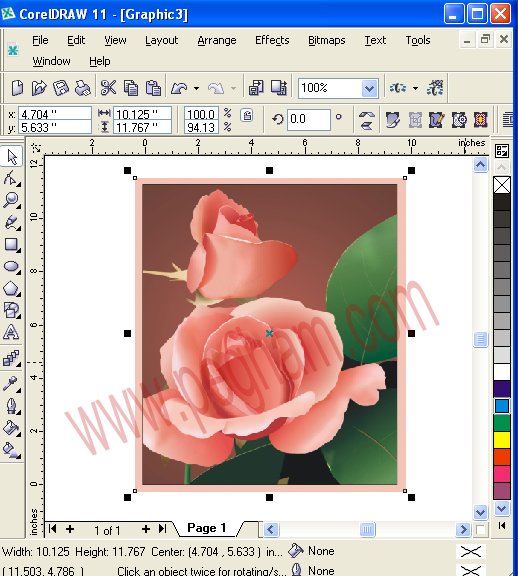Click the Copy icon
Screen dimensions: 518x576
coord(131,88)
